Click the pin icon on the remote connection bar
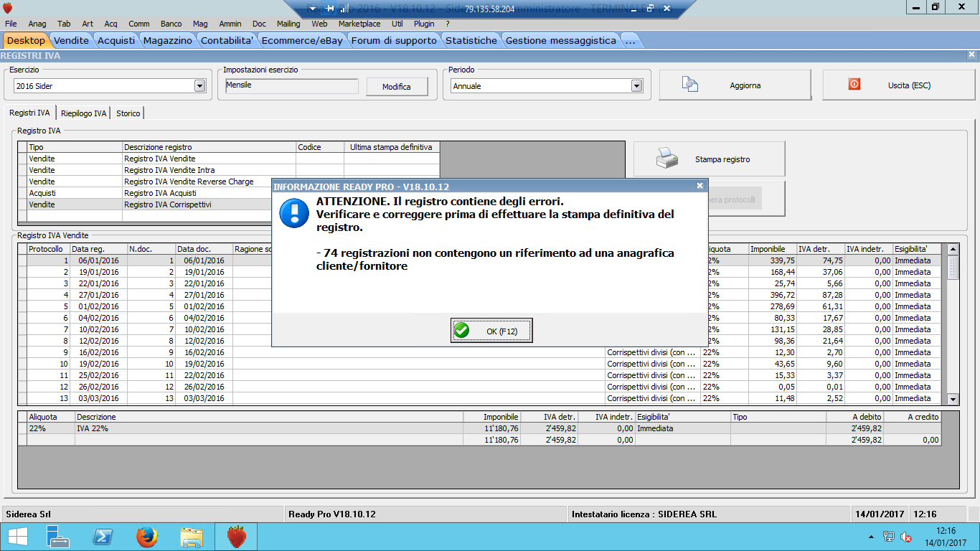This screenshot has width=980, height=551. [331, 9]
